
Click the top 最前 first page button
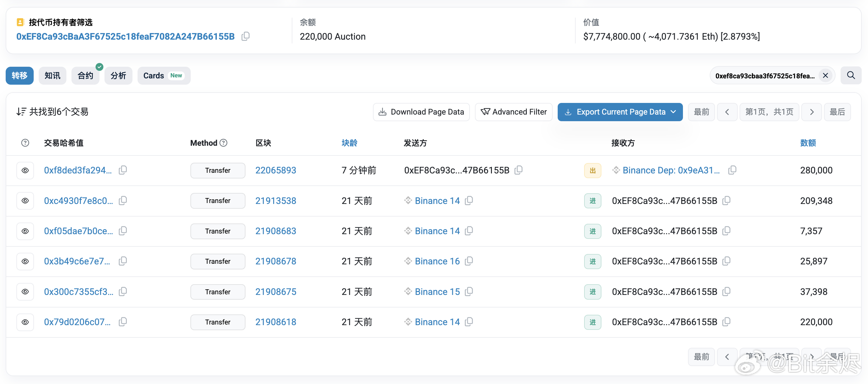(701, 112)
